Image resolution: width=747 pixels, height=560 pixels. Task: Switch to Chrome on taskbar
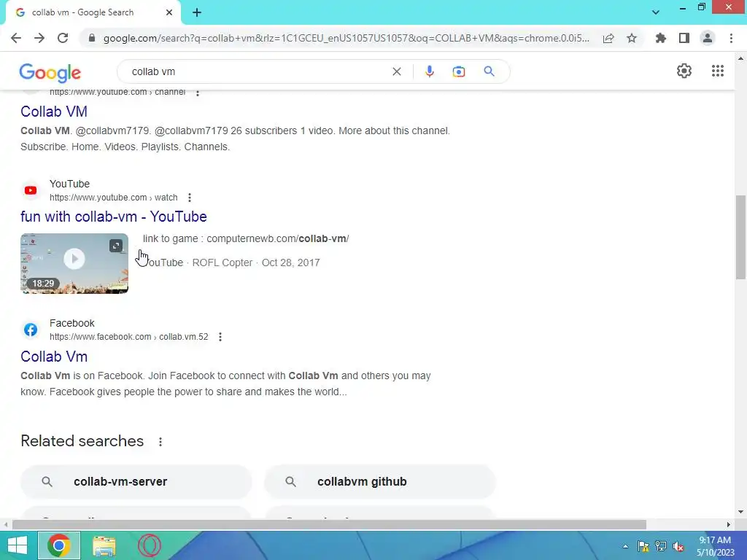pyautogui.click(x=58, y=545)
